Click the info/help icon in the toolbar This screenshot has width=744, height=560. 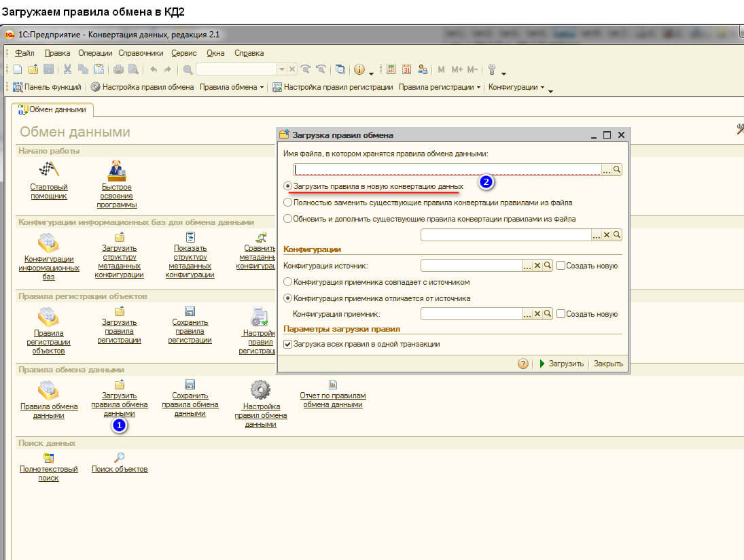coord(359,69)
